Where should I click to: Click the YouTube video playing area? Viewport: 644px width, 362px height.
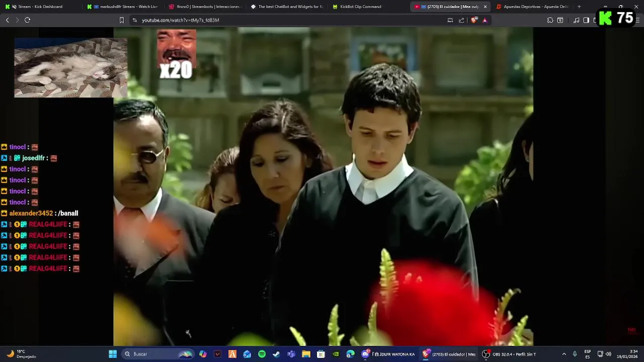[x=323, y=187]
